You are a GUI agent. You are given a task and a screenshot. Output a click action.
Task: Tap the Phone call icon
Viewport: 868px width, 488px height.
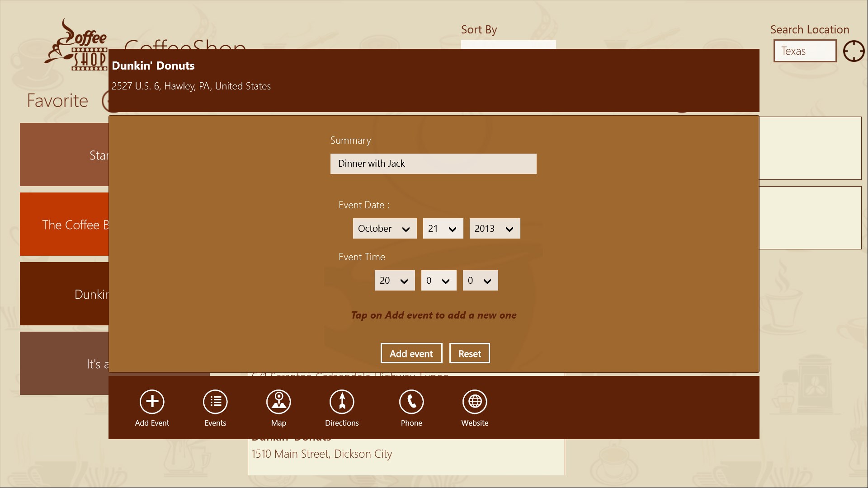tap(411, 401)
